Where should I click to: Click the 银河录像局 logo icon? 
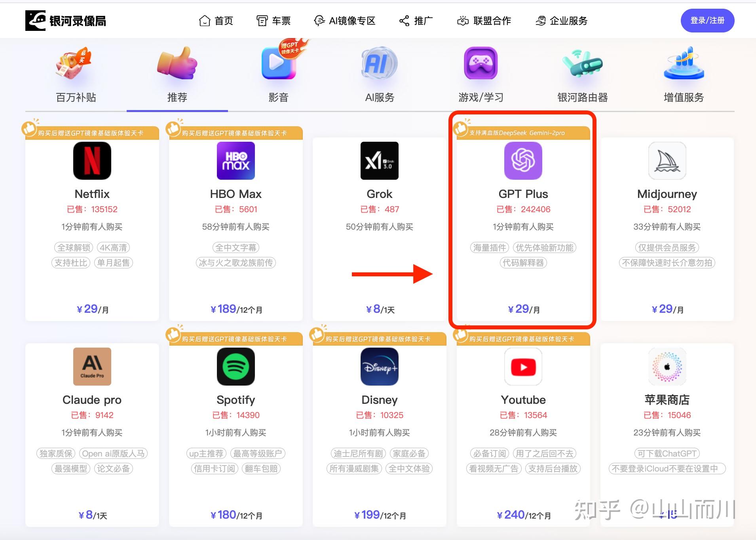coord(35,21)
